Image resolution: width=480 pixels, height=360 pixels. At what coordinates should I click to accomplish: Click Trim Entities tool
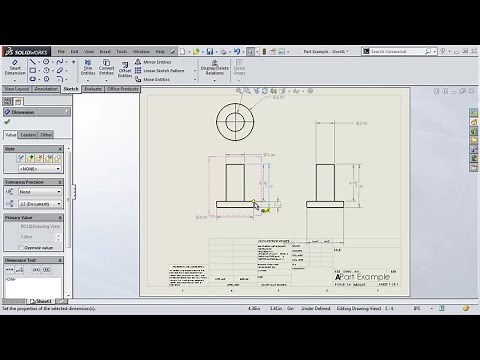[x=88, y=67]
